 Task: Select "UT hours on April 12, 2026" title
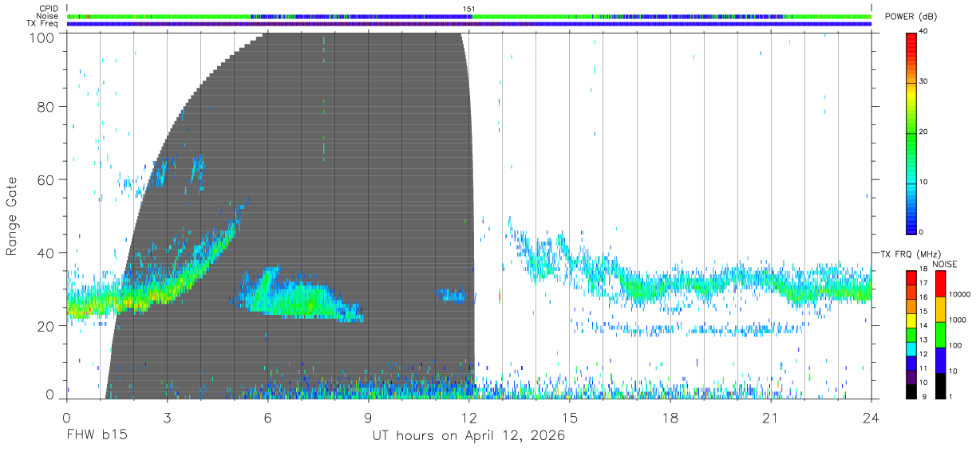tap(468, 436)
